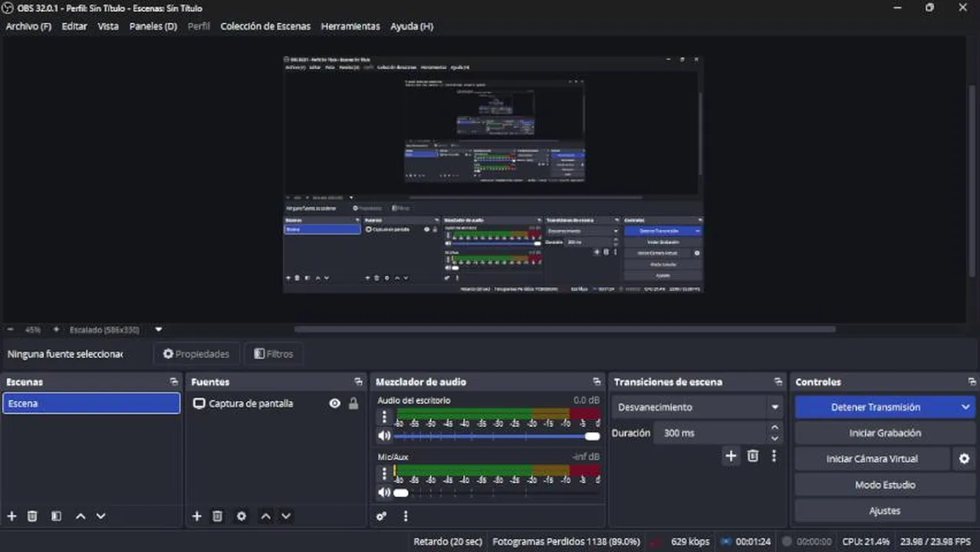The width and height of the screenshot is (980, 552).
Task: Increase transition duration stepper up
Action: click(774, 428)
